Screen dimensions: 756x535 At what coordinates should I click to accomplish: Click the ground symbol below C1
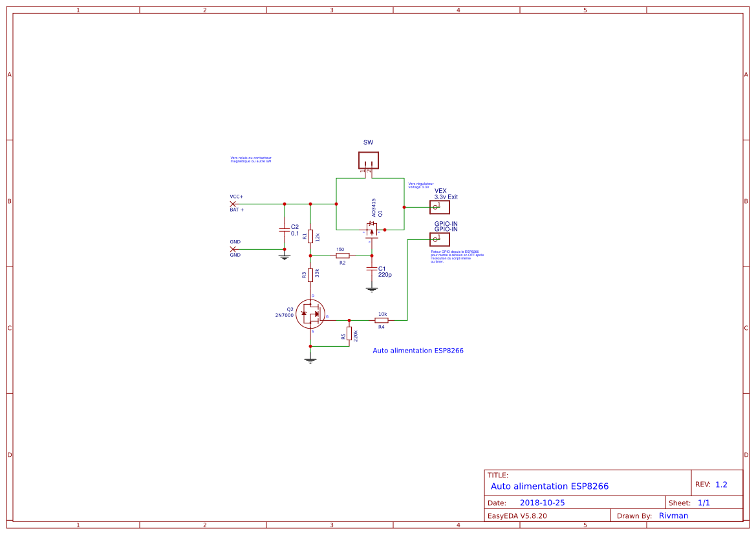click(x=372, y=289)
